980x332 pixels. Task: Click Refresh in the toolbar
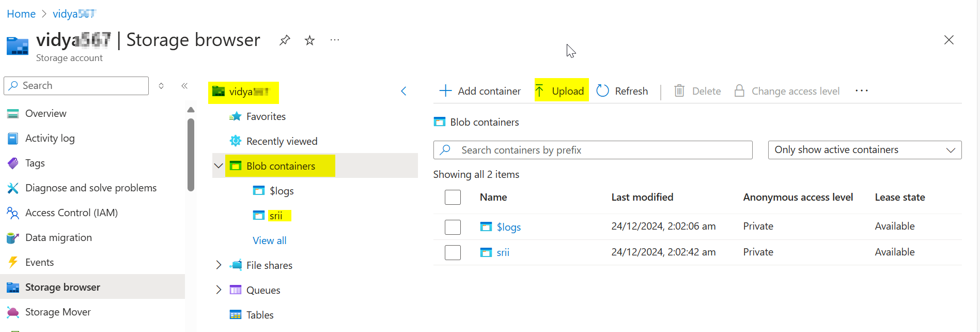point(622,91)
